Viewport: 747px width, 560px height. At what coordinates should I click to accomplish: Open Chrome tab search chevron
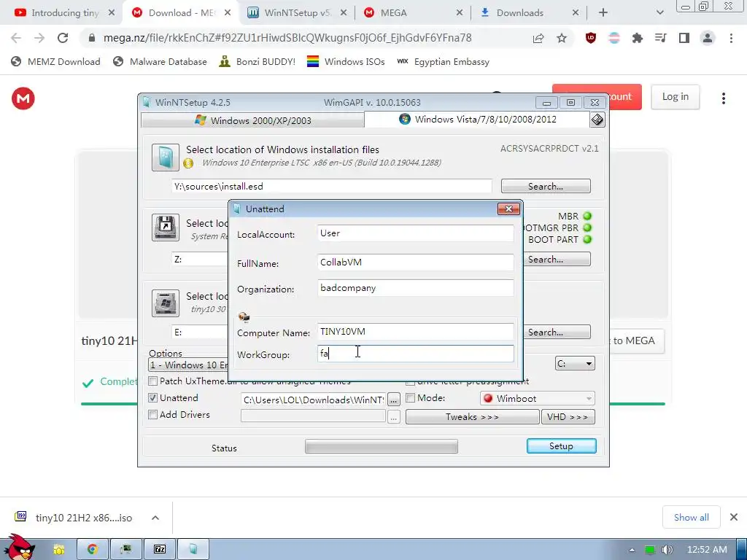pos(659,13)
